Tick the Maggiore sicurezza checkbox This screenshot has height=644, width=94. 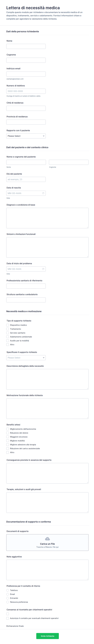(8, 437)
